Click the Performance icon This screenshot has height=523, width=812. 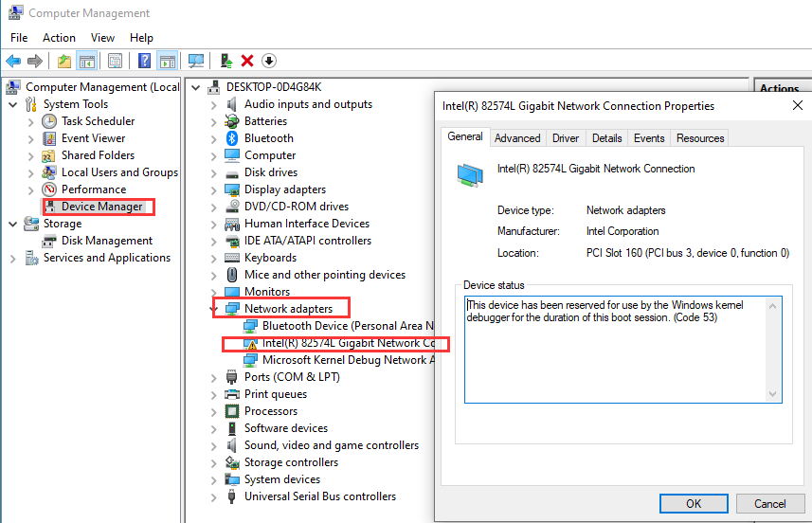(x=49, y=189)
